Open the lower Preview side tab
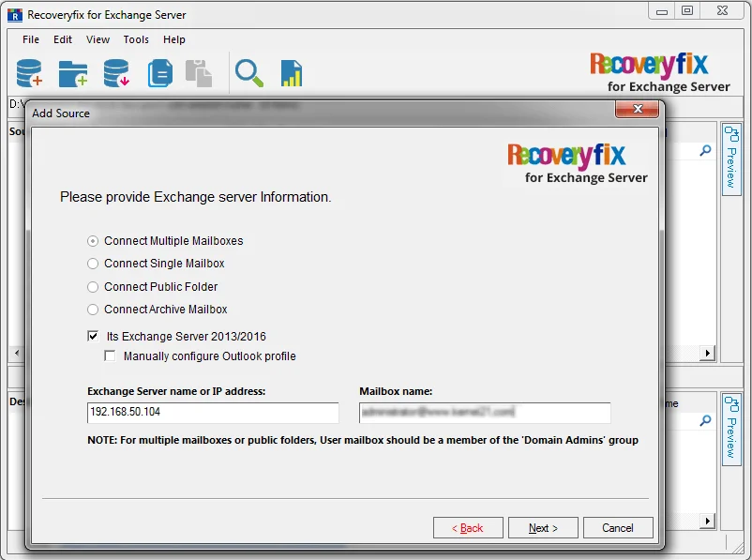The image size is (752, 560). (730, 430)
